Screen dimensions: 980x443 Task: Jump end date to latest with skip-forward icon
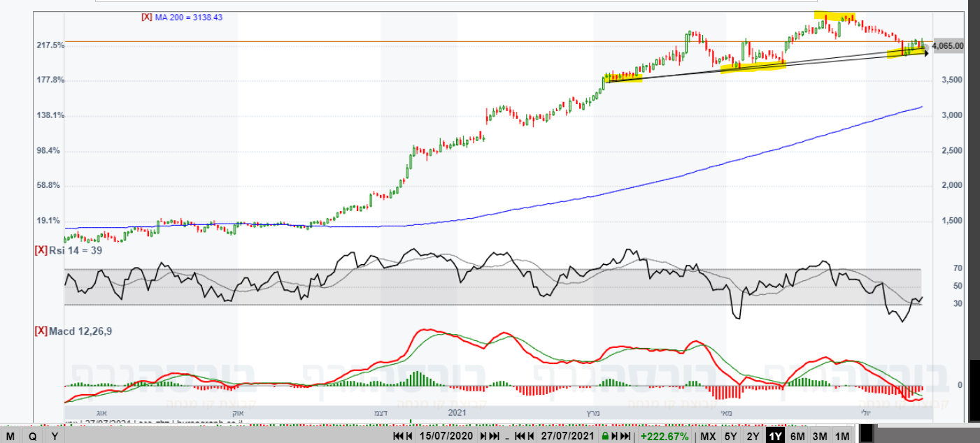tap(625, 436)
